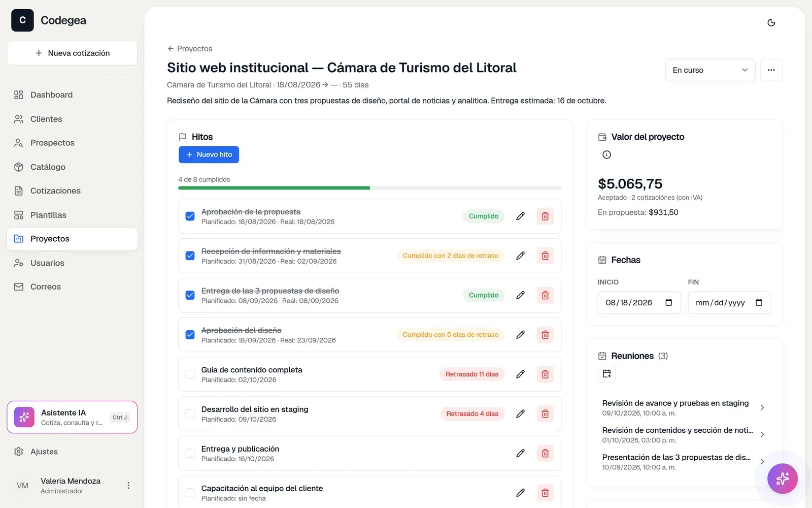Open the floating AI assistant sparkle button
Viewport: 812px width, 508px height.
tap(782, 479)
